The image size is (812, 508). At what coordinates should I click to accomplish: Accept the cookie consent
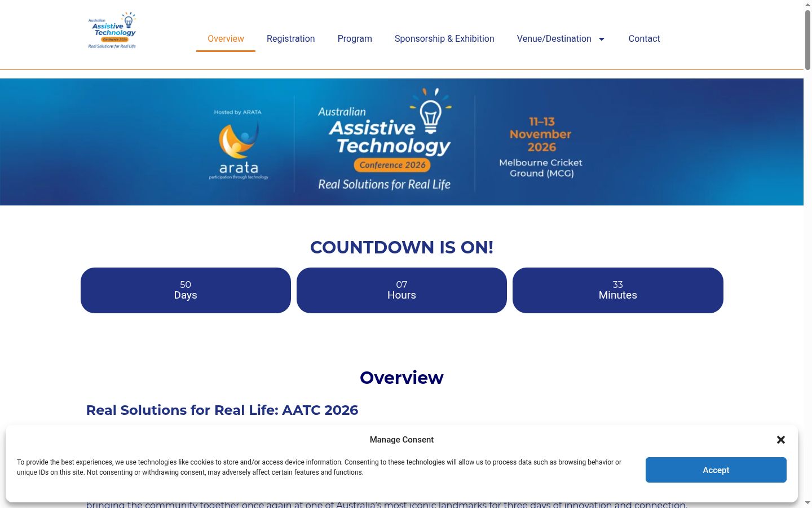[716, 470]
